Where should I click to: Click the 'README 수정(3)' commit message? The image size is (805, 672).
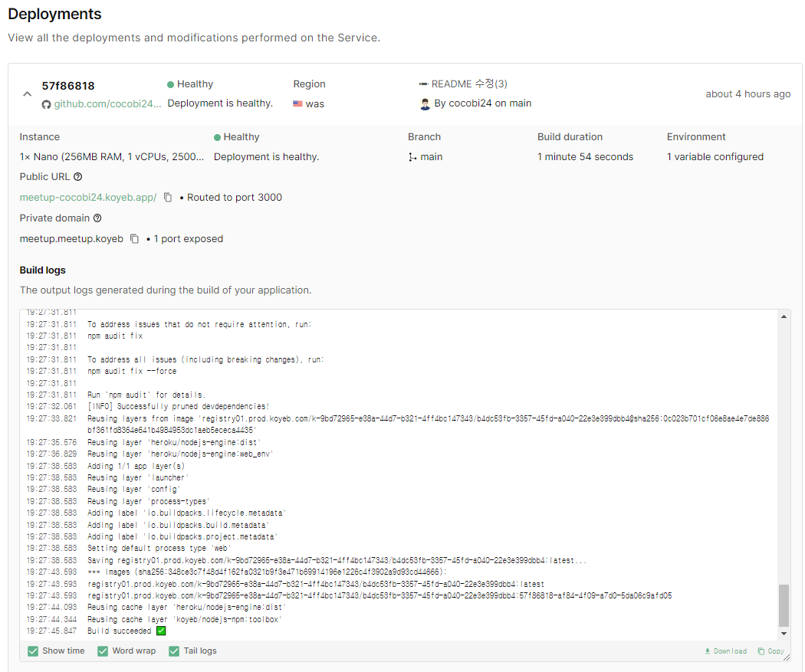pyautogui.click(x=469, y=84)
